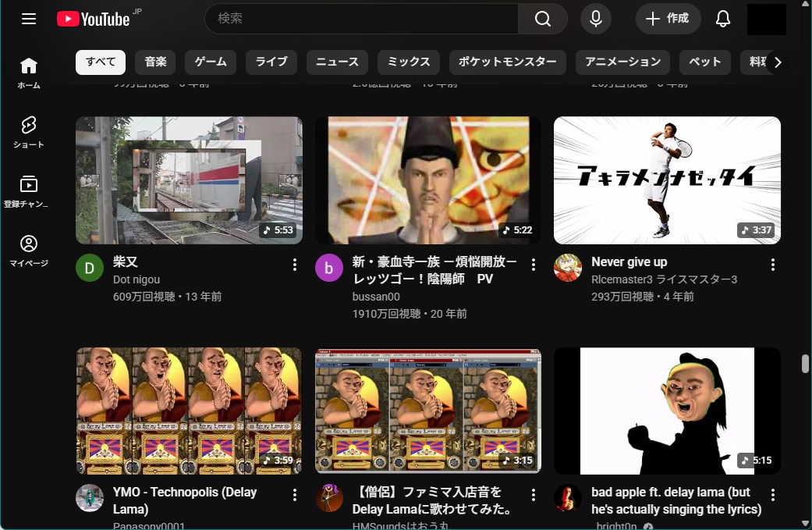The width and height of the screenshot is (812, 530).
Task: Open マイページ in sidebar
Action: (29, 251)
